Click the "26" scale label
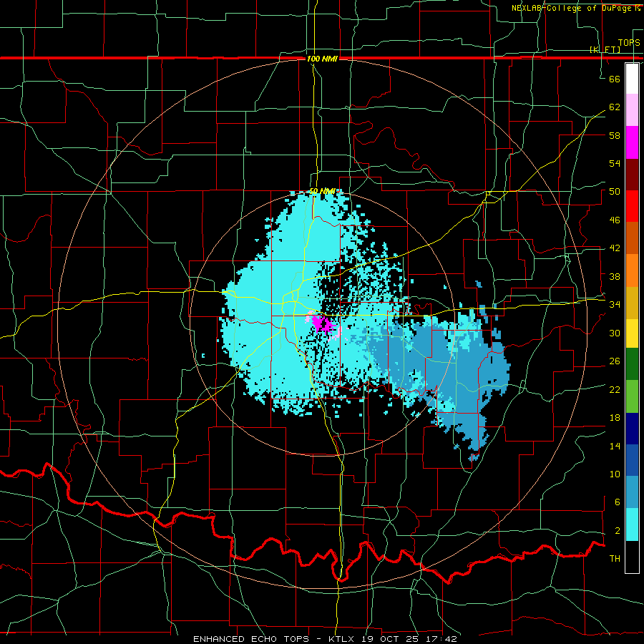Screen dimensions: 644x644 pyautogui.click(x=615, y=361)
